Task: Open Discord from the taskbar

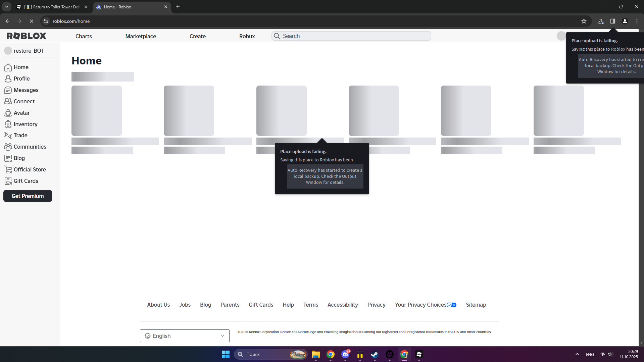Action: click(345, 354)
